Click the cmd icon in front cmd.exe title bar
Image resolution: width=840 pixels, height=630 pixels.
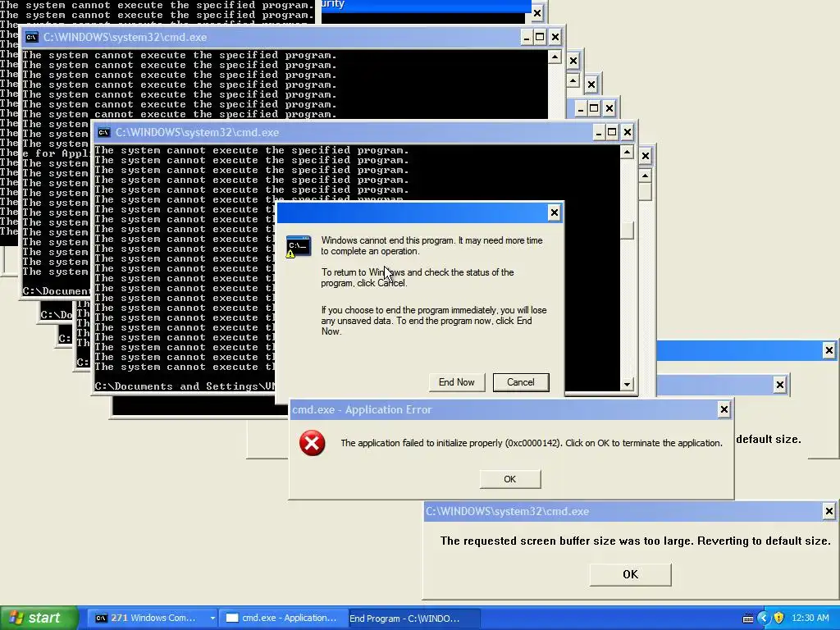tap(104, 132)
